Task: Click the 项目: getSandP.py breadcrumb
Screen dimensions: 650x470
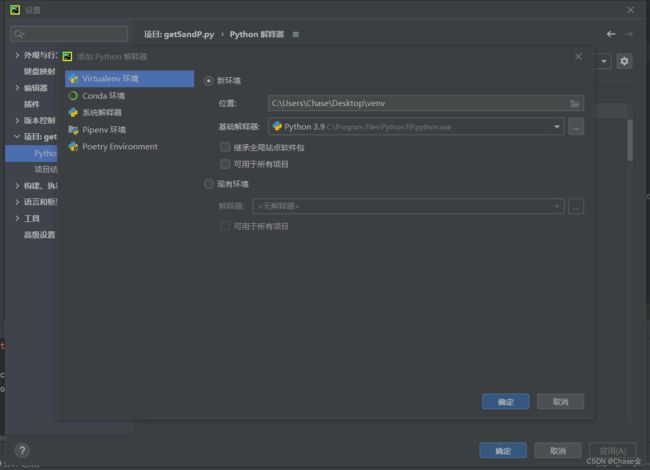Action: click(x=179, y=34)
